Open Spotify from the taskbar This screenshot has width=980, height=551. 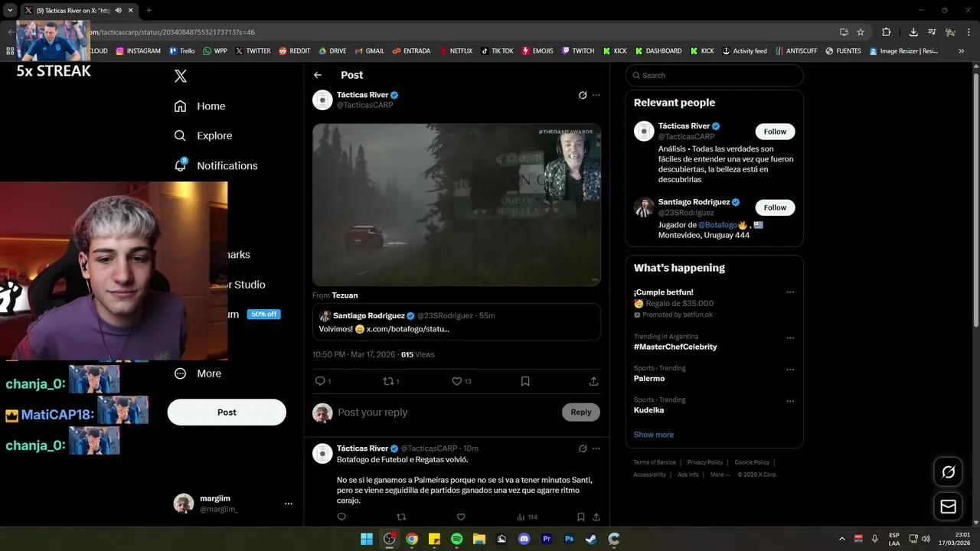click(x=456, y=539)
